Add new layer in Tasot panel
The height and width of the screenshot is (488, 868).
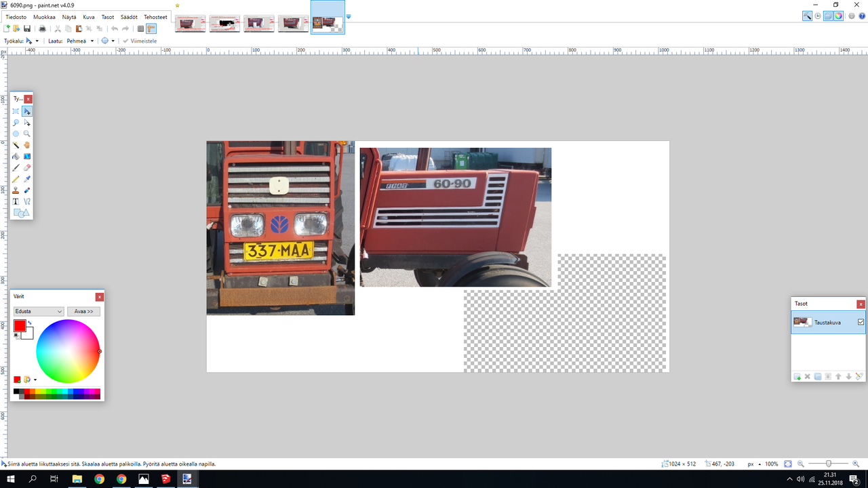tap(797, 376)
